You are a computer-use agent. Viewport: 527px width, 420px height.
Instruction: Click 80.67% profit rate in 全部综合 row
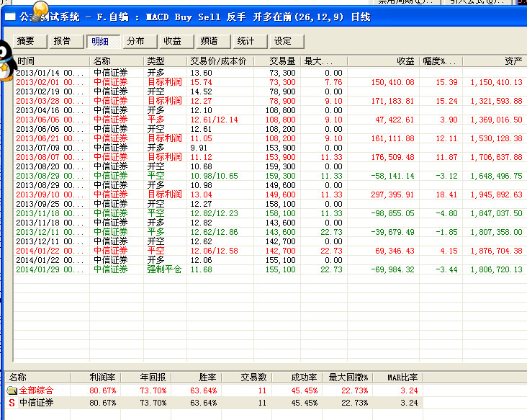[x=102, y=390]
